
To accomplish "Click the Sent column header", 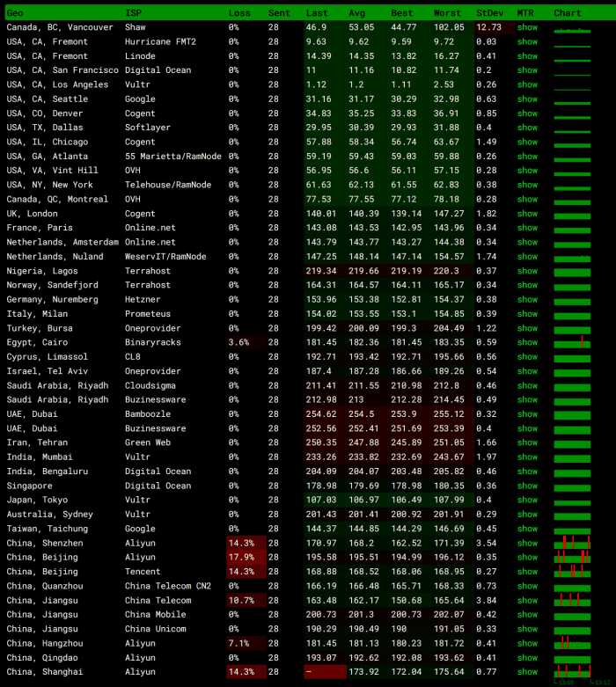I will pos(279,13).
